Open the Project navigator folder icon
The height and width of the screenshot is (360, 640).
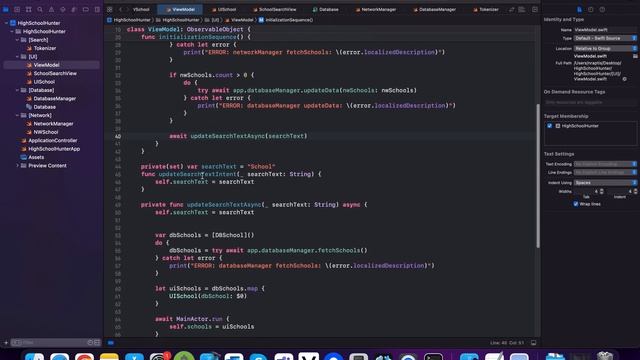(x=6, y=9)
